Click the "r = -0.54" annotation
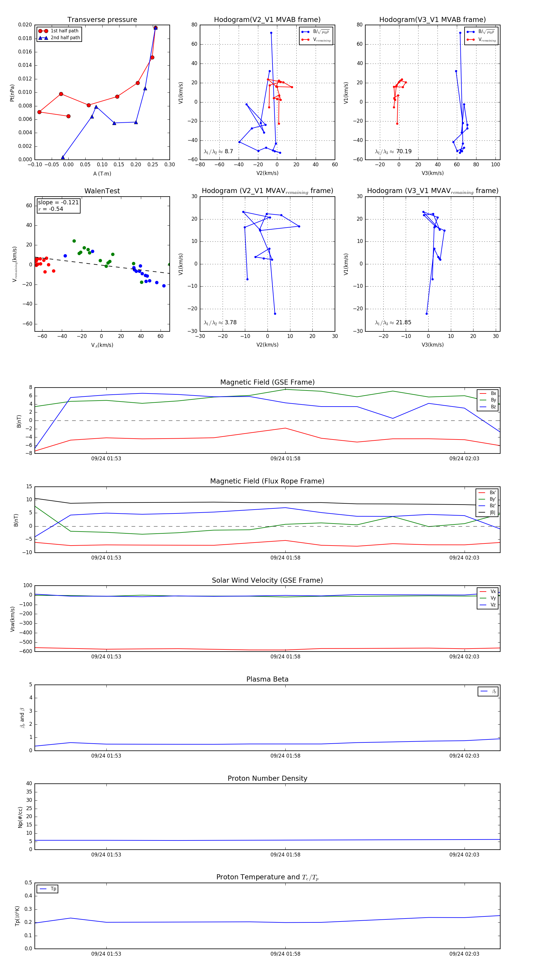The height and width of the screenshot is (980, 535). click(x=51, y=209)
